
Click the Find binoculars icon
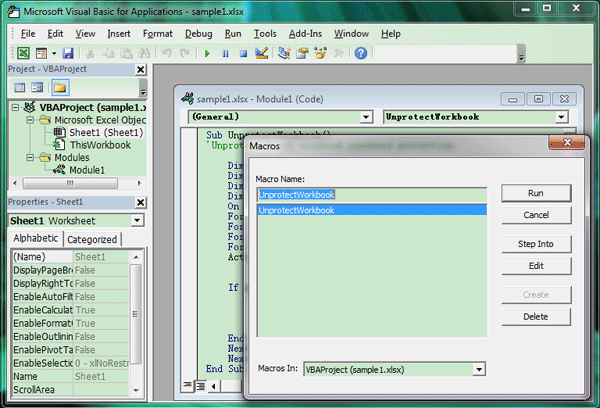click(x=144, y=53)
